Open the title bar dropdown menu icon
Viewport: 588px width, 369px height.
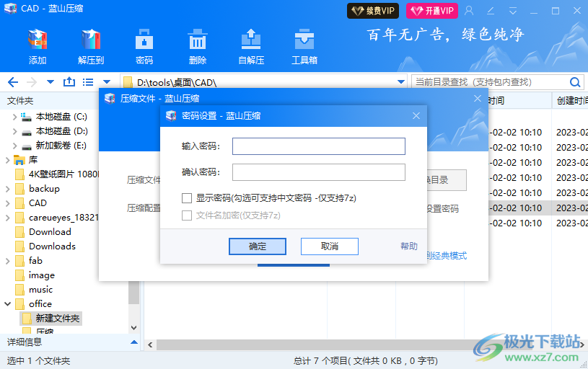pyautogui.click(x=513, y=11)
